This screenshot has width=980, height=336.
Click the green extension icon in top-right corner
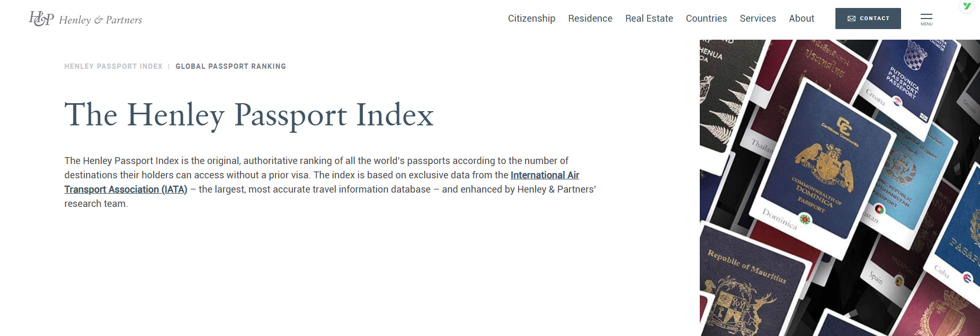[967, 6]
